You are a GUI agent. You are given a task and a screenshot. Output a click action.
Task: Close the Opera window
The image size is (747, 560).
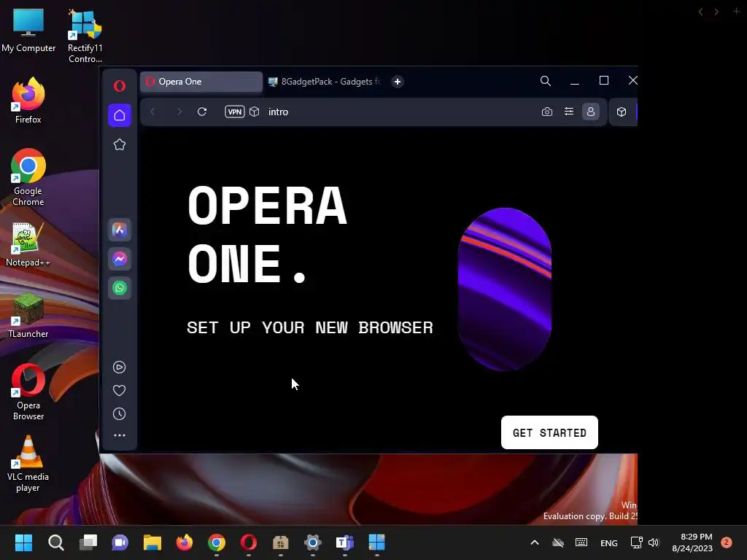(x=632, y=80)
